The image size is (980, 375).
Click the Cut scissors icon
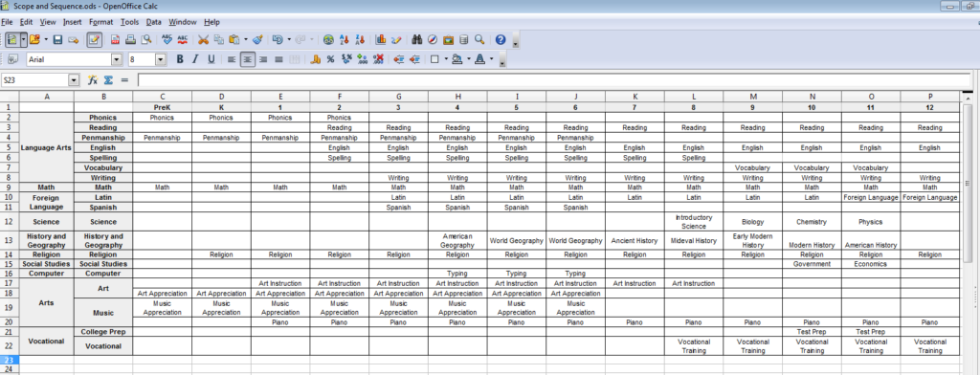pyautogui.click(x=203, y=39)
